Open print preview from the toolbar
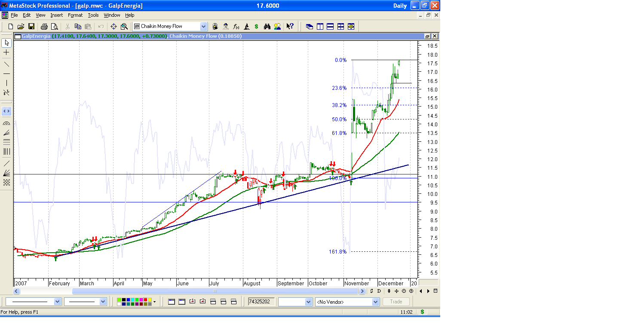The height and width of the screenshot is (330, 644). (54, 26)
